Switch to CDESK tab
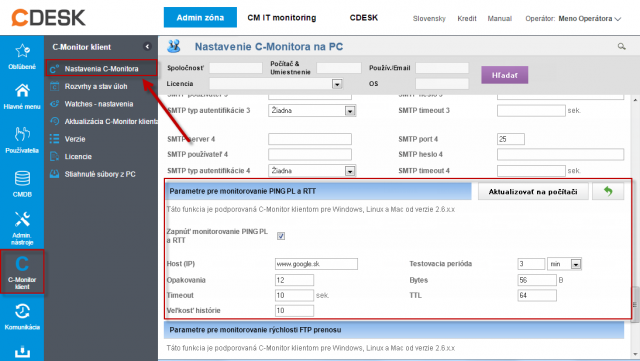Viewport: 640px width, 361px height. 364,18
